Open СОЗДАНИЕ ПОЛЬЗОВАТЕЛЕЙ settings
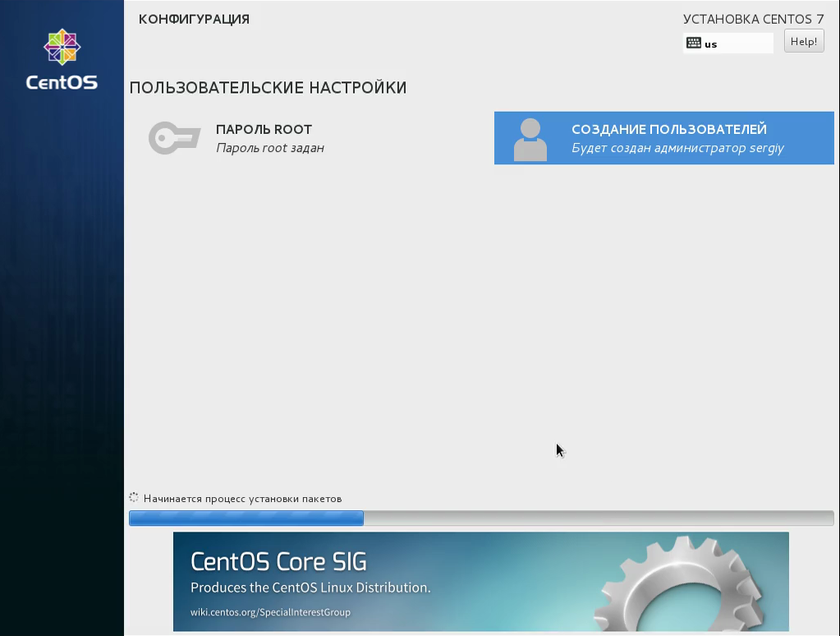Viewport: 840px width, 636px height. pos(663,138)
